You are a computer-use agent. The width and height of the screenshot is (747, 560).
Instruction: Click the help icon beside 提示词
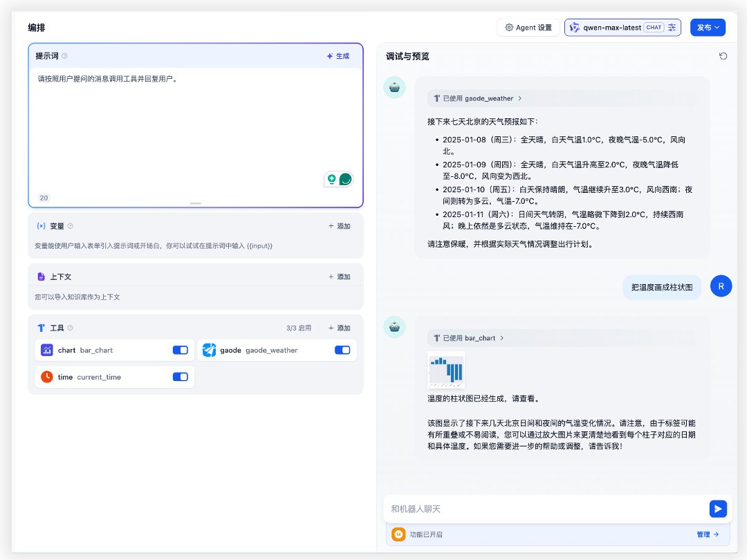[x=64, y=56]
